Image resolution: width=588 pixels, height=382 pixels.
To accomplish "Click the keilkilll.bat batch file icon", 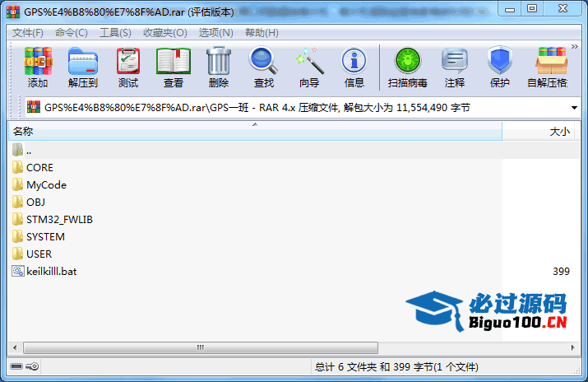I will click(17, 271).
